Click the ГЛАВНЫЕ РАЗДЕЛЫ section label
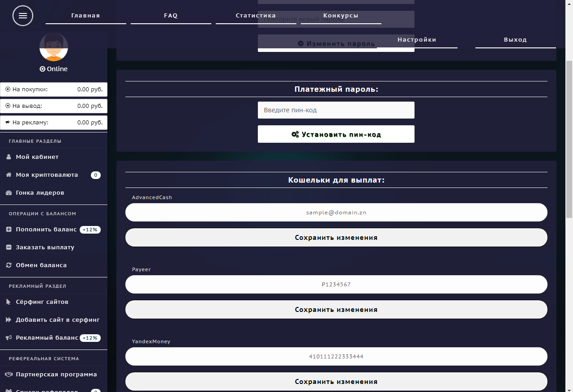Viewport: 573px width, 392px height. click(x=35, y=141)
